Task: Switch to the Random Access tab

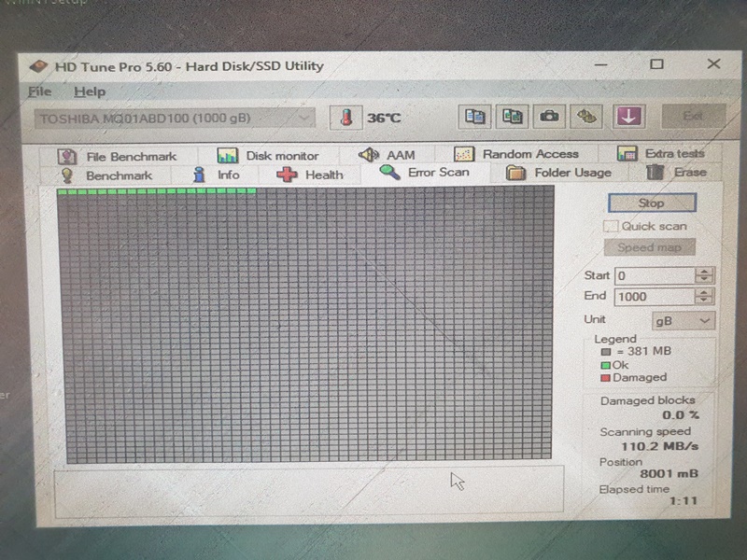Action: pos(516,154)
